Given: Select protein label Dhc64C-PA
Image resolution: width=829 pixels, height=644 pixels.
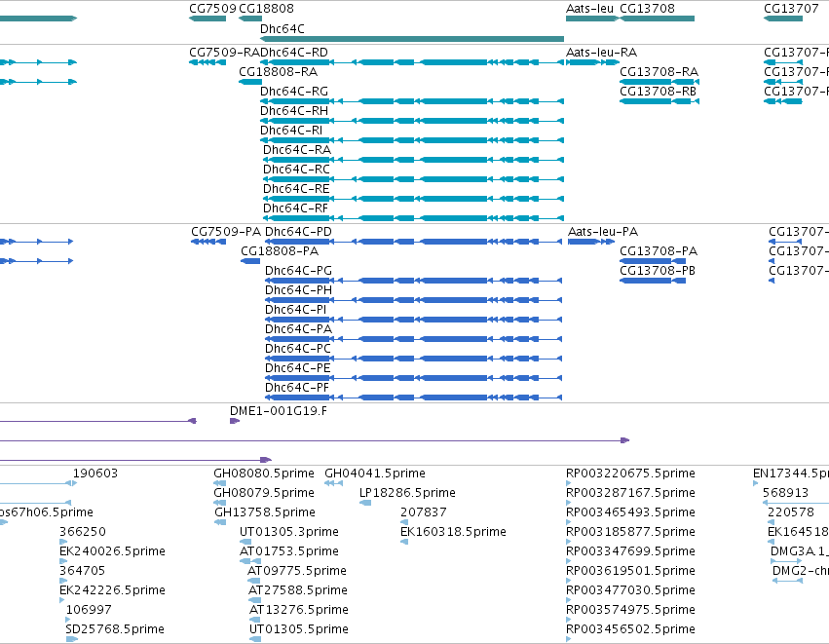Looking at the screenshot, I should click(x=298, y=330).
